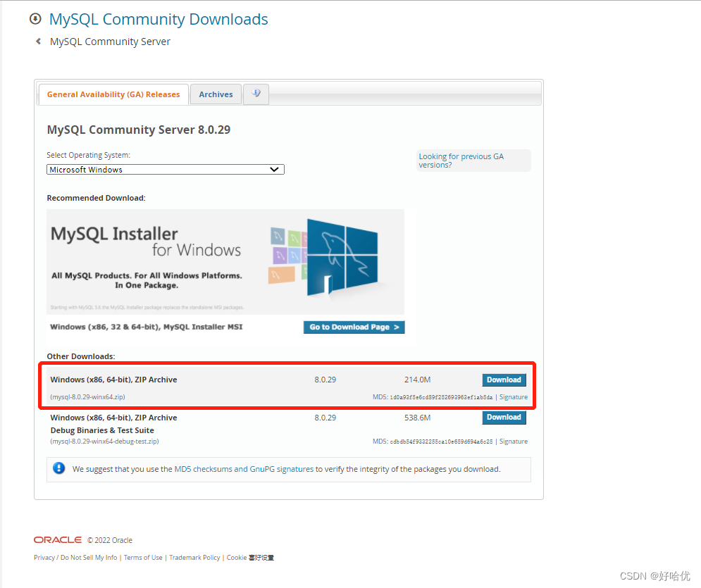Click Go to Download Page button
Image resolution: width=701 pixels, height=588 pixels.
[x=354, y=327]
